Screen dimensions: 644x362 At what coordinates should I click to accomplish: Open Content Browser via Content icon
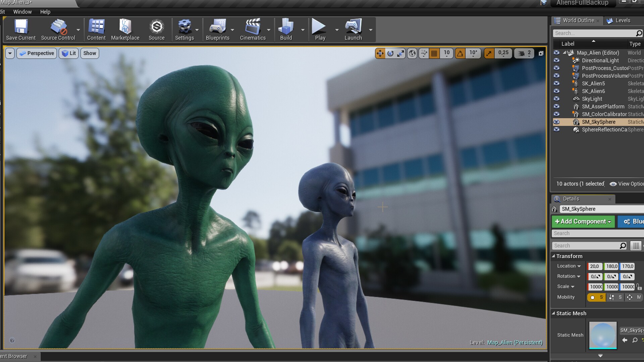tap(96, 29)
